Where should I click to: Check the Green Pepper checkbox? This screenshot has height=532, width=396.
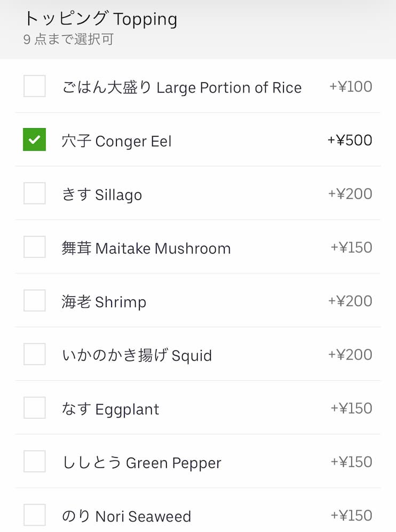pyautogui.click(x=35, y=461)
